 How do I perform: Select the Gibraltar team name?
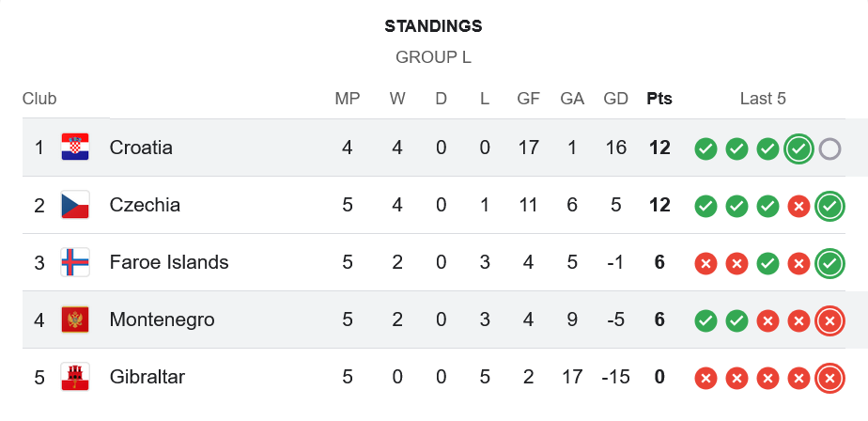pyautogui.click(x=147, y=377)
